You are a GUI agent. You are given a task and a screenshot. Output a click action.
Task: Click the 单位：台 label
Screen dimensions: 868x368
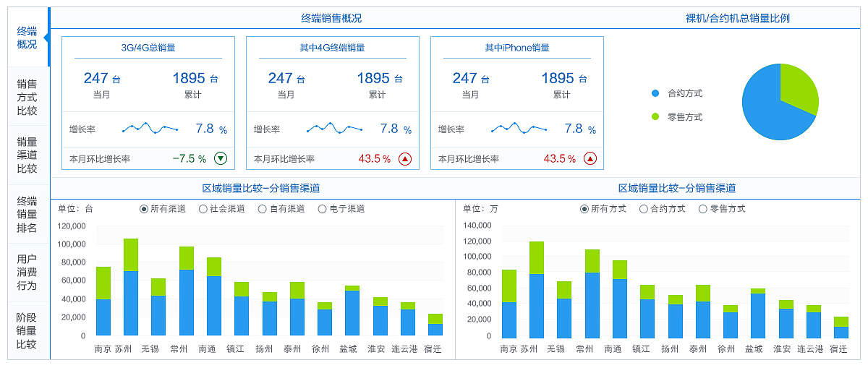tap(76, 209)
